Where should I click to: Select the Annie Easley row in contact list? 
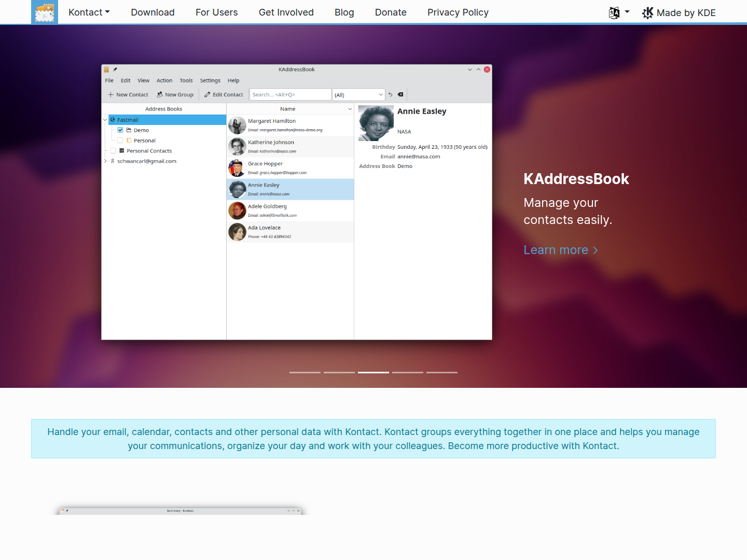(290, 189)
